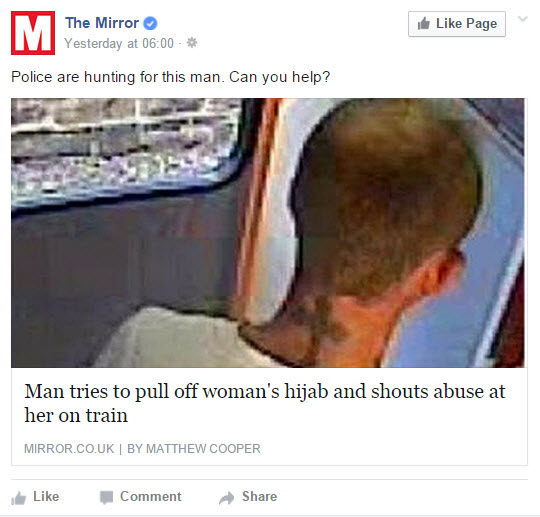Screen dimensions: 540x517
Task: Click the Like thumbs-up icon below post
Action: [19, 498]
